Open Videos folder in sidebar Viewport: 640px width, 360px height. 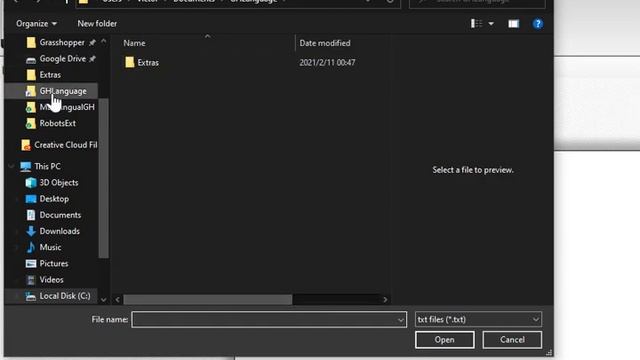click(51, 280)
